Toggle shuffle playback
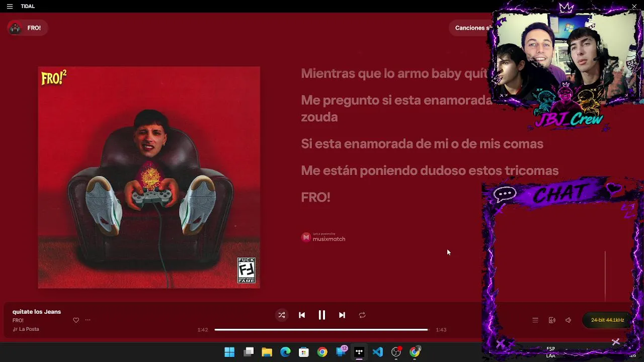 pyautogui.click(x=282, y=315)
